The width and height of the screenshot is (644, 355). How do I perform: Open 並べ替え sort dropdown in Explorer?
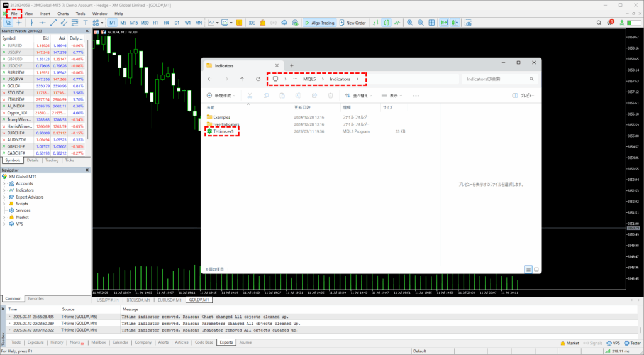pos(358,96)
